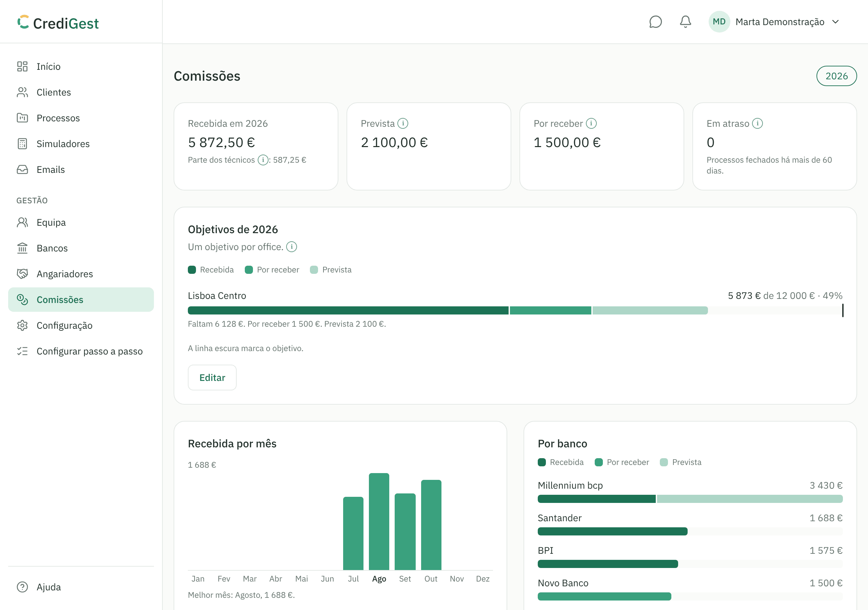Click the MD user avatar
The height and width of the screenshot is (610, 868).
pos(719,22)
